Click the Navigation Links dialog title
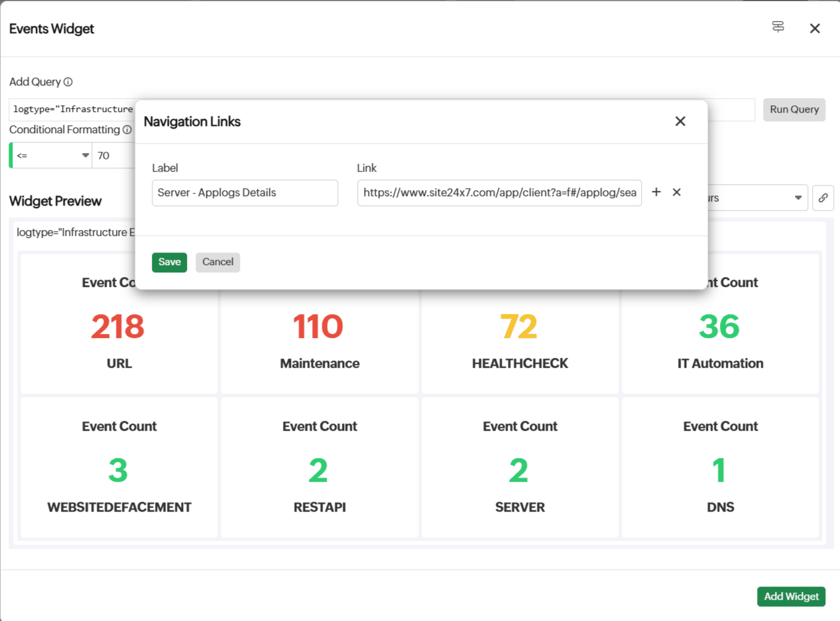This screenshot has height=621, width=840. pyautogui.click(x=192, y=121)
